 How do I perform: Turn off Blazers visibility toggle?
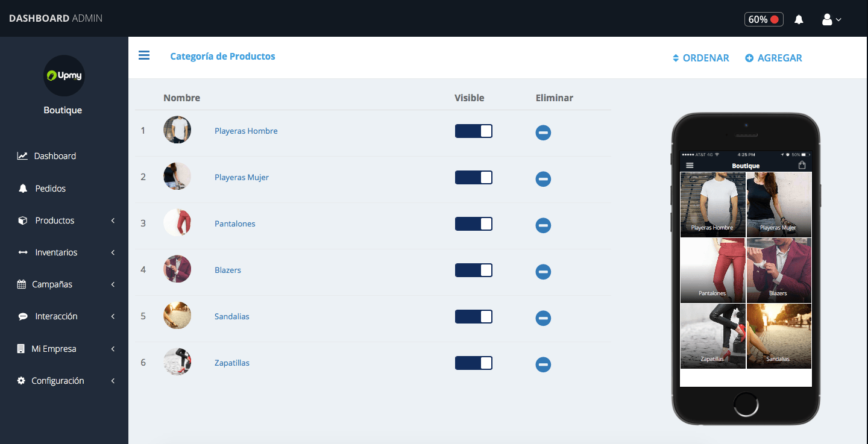coord(473,270)
